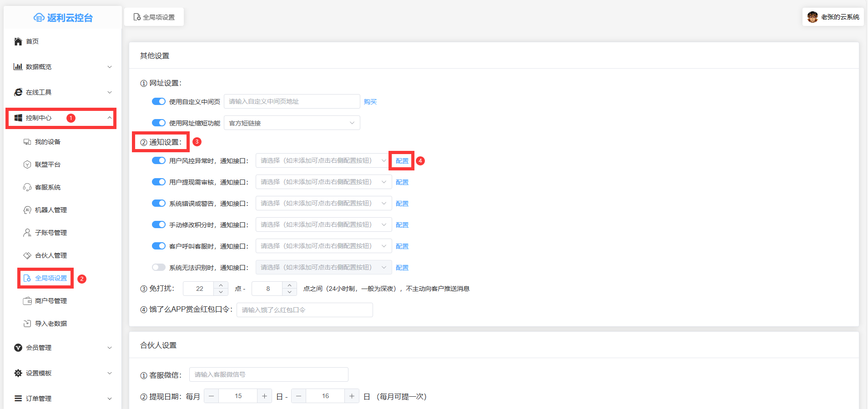The image size is (868, 409).
Task: Enable the 系统无法识别时 notification switch
Action: click(159, 267)
